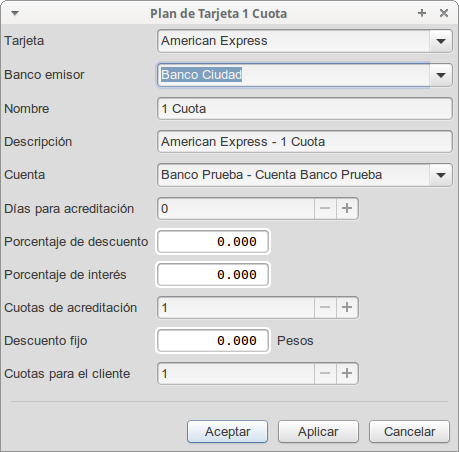Click the Tarjeta label
This screenshot has width=459, height=452.
[24, 41]
